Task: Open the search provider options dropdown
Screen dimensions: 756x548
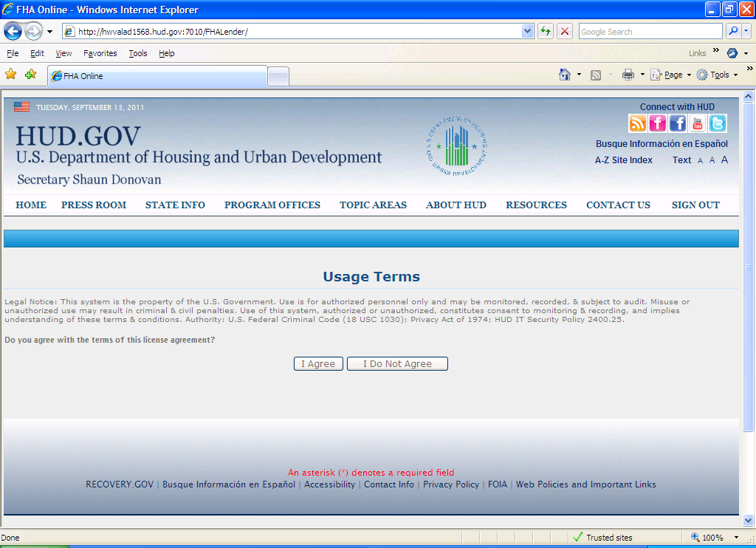Action: click(746, 31)
